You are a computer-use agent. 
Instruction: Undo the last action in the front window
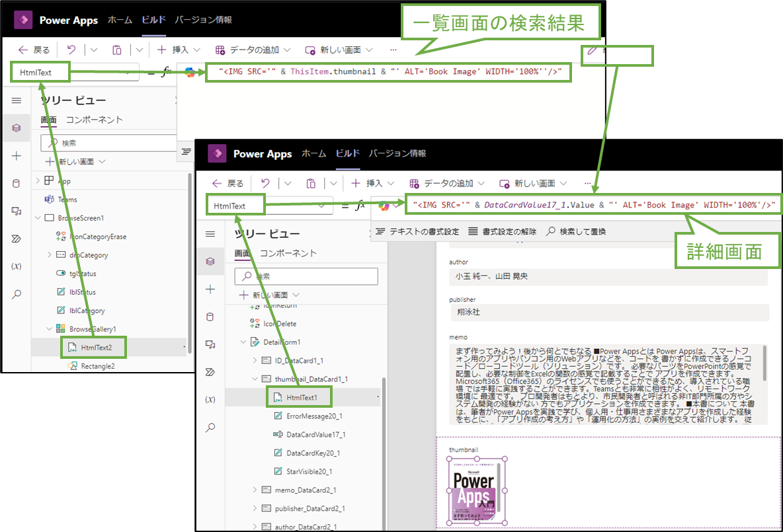coord(265,183)
